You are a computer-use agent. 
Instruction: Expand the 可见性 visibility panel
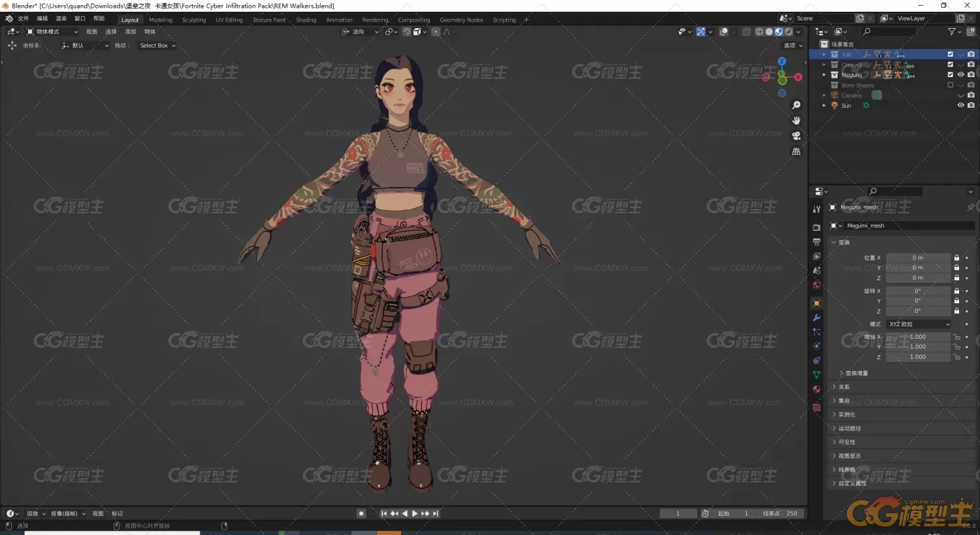click(902, 442)
